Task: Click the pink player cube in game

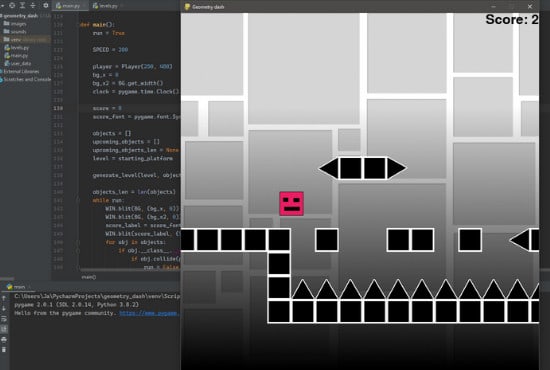Action: (291, 203)
